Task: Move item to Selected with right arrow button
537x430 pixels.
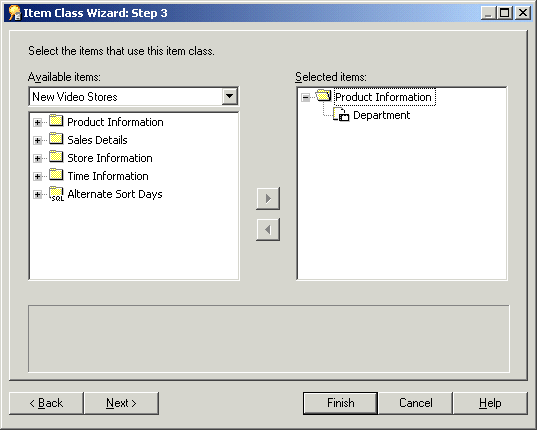Action: (268, 199)
